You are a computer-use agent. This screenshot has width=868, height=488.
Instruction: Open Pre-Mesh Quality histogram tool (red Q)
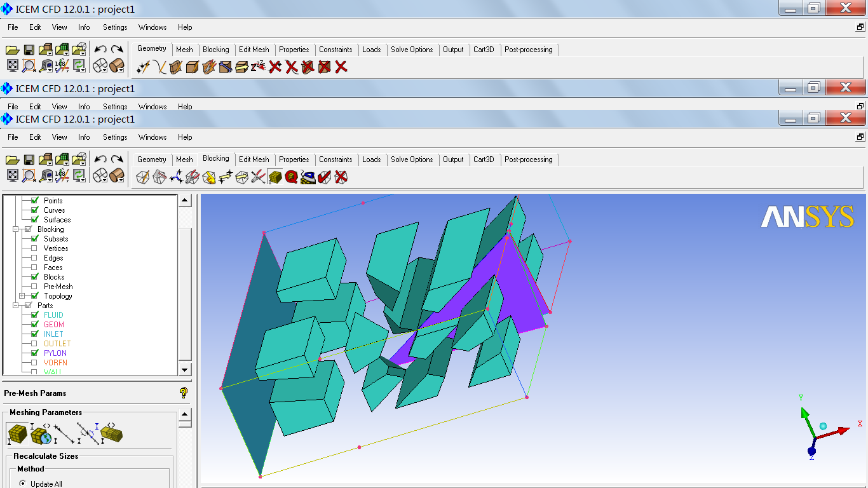click(292, 177)
